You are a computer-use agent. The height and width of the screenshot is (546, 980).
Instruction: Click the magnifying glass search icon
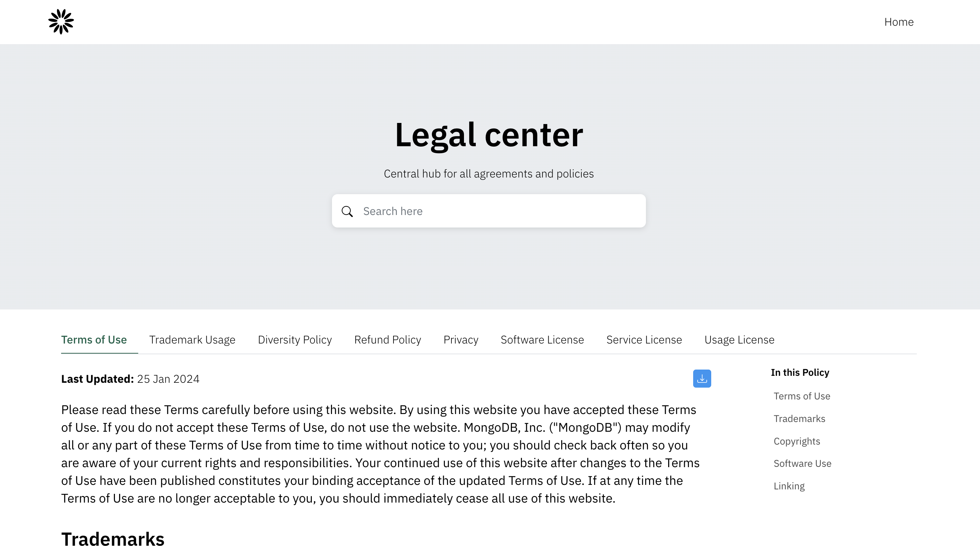tap(347, 211)
